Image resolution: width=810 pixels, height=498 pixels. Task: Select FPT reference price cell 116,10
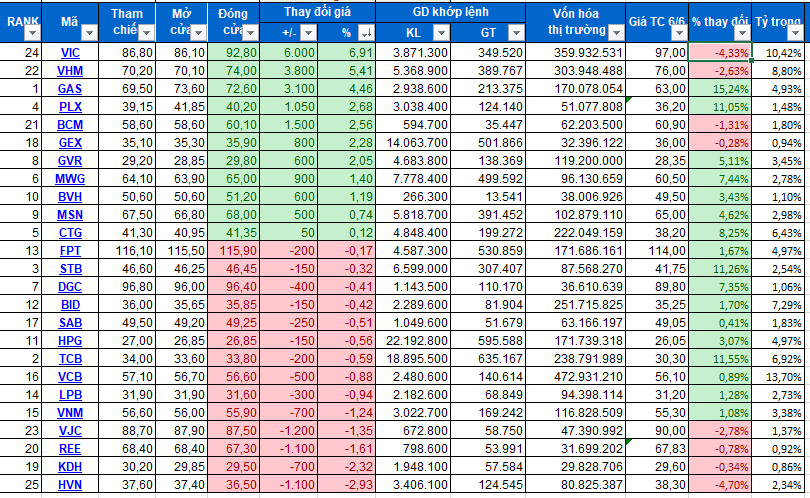tap(127, 251)
